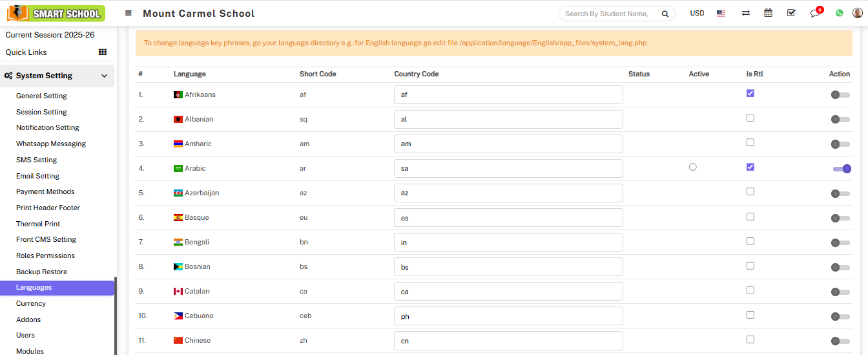Viewport: 868px width, 355px height.
Task: Open the Quick Links grid icon
Action: pos(102,52)
